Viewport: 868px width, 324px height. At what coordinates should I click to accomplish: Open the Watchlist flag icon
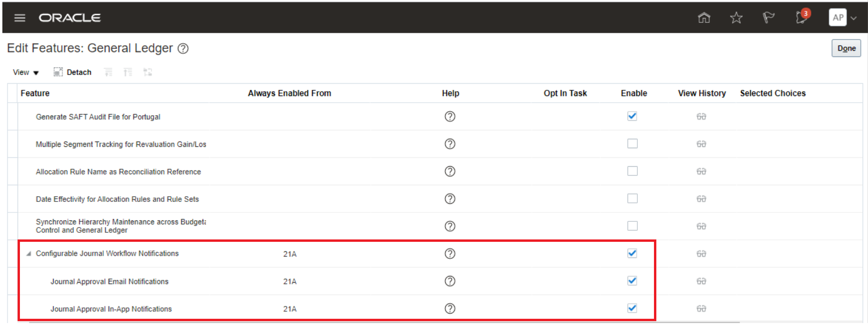[768, 18]
